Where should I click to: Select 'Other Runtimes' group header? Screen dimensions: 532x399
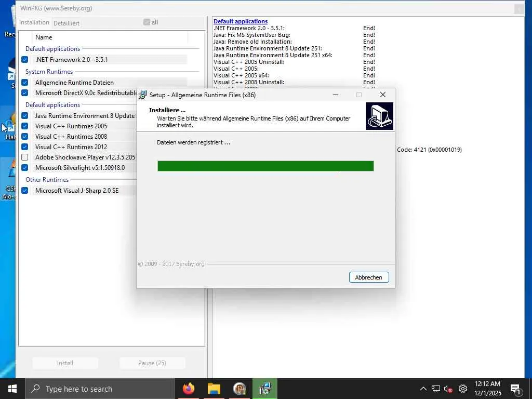[x=47, y=179]
